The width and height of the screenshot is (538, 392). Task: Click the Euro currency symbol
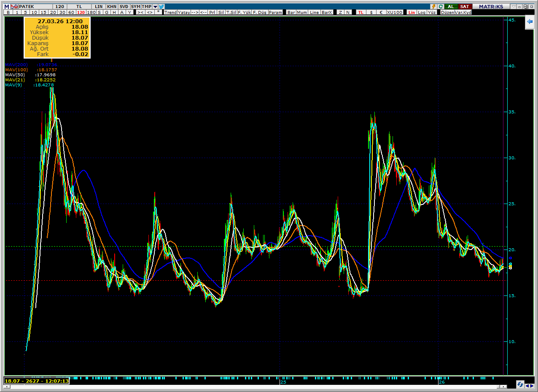click(381, 12)
